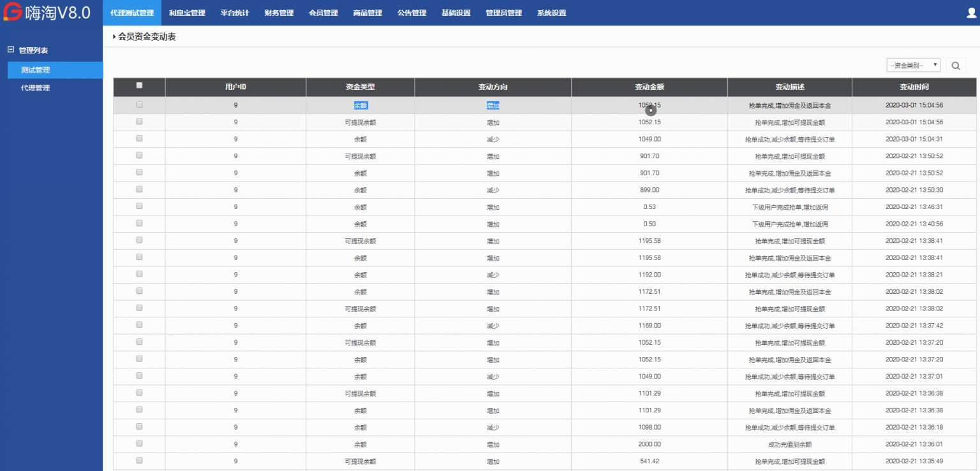
Task: Switch to the 公告管理 tab
Action: (x=411, y=12)
